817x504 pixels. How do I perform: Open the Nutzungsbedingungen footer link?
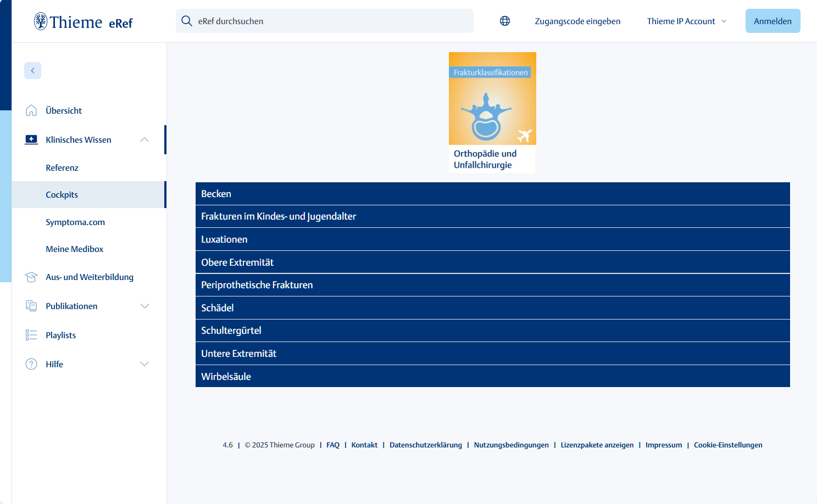[512, 445]
